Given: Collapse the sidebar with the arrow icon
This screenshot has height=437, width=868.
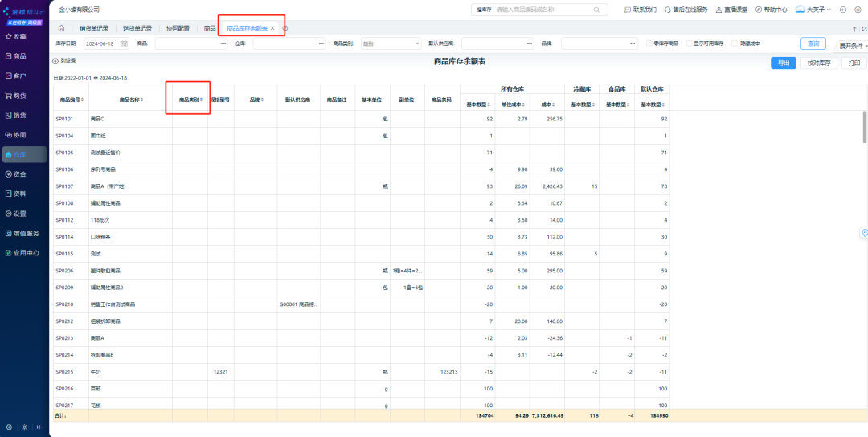Looking at the screenshot, I should (x=39, y=427).
